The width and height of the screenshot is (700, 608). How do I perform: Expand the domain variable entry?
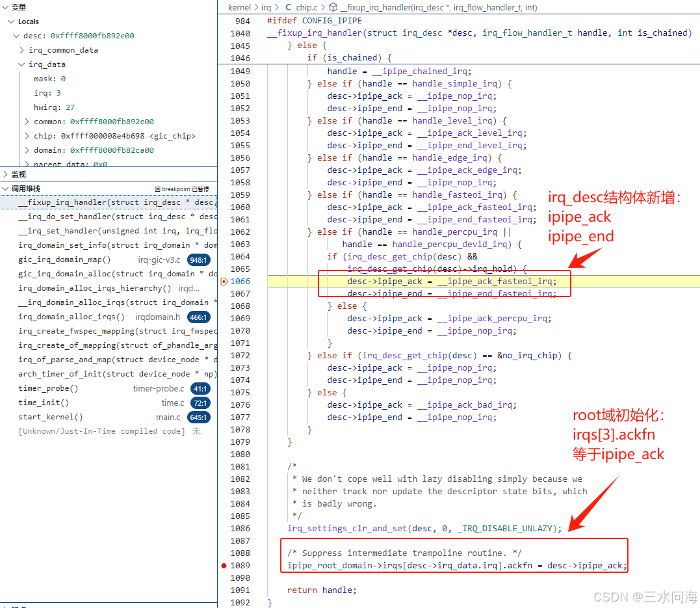pos(27,150)
